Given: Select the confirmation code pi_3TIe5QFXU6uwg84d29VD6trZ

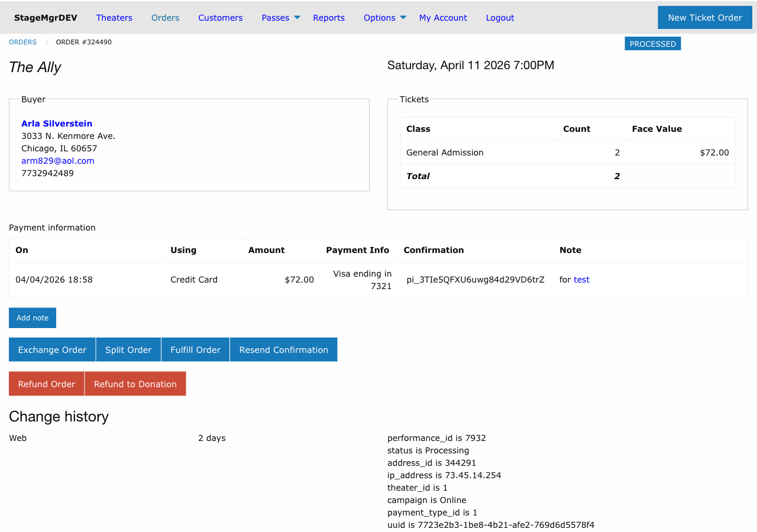Looking at the screenshot, I should coord(475,280).
